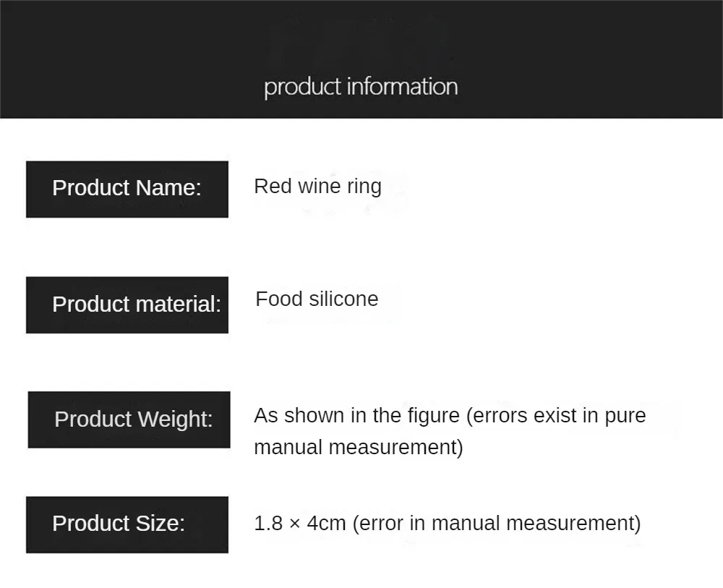Click the 'As shown in the figure' line
723x588 pixels.
coord(357,416)
